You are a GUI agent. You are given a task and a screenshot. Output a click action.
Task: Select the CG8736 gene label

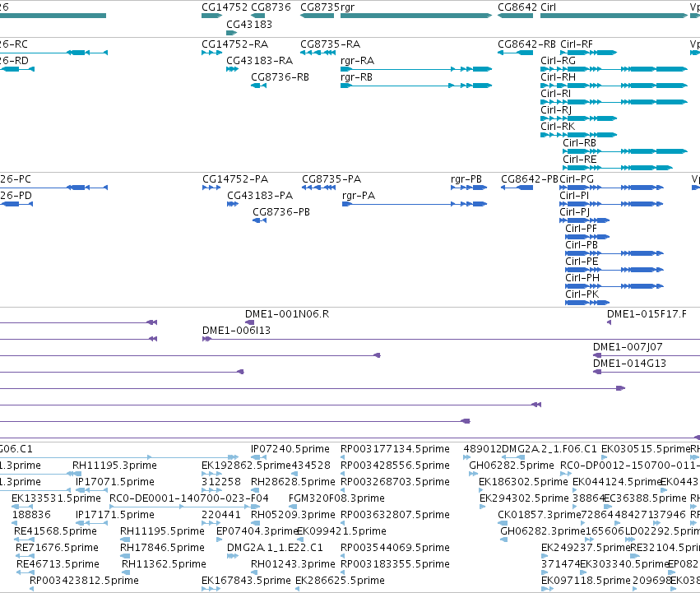(x=271, y=7)
